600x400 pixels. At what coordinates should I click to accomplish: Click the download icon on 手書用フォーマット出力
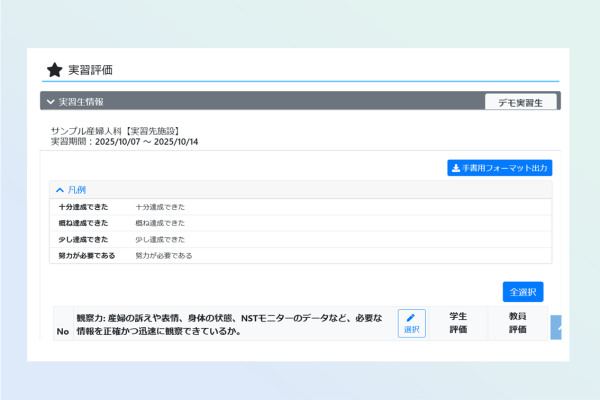point(456,168)
